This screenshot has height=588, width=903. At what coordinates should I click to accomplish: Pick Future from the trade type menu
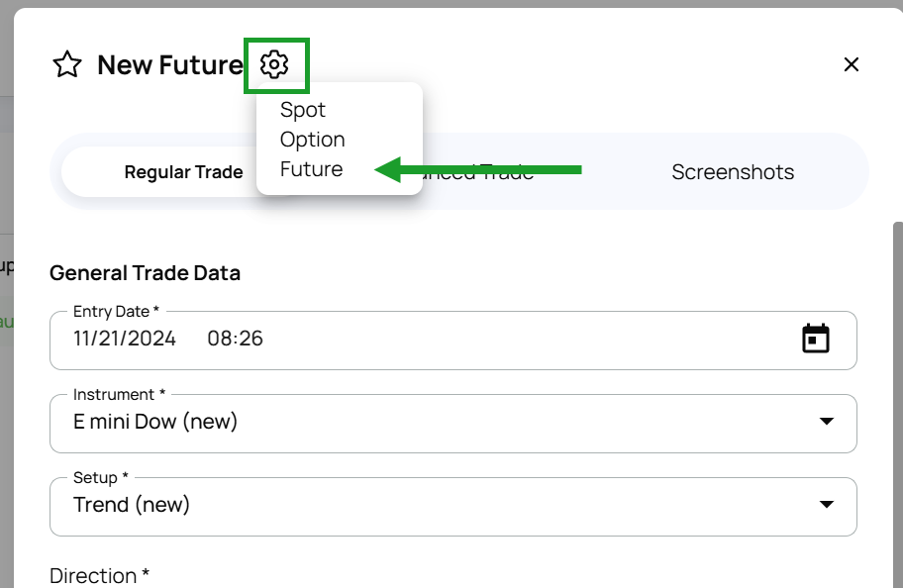click(312, 169)
